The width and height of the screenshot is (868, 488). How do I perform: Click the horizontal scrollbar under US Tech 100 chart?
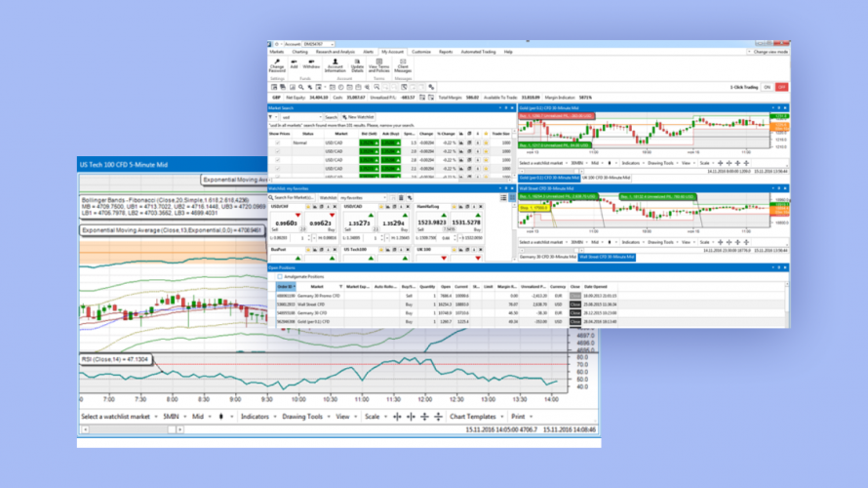132,429
